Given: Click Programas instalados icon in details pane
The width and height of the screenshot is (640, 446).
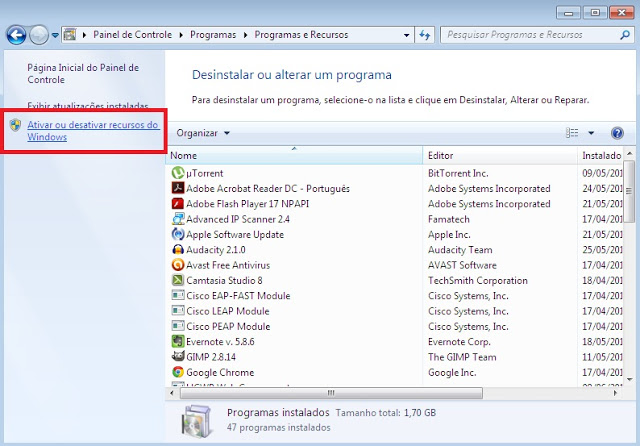Looking at the screenshot, I should [x=197, y=421].
